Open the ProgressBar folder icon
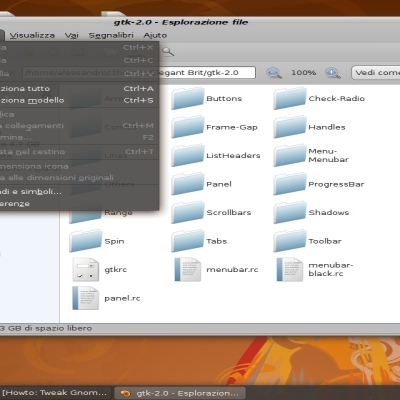 click(289, 184)
